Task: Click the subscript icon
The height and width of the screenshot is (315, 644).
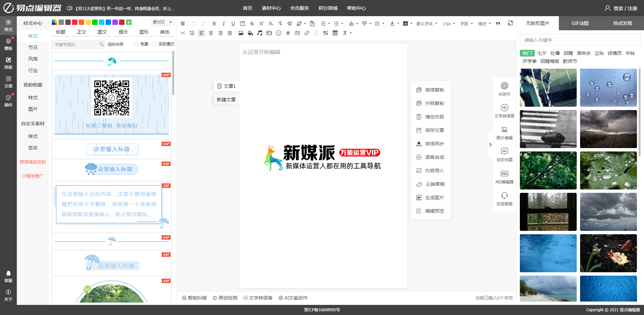Action: (x=271, y=24)
